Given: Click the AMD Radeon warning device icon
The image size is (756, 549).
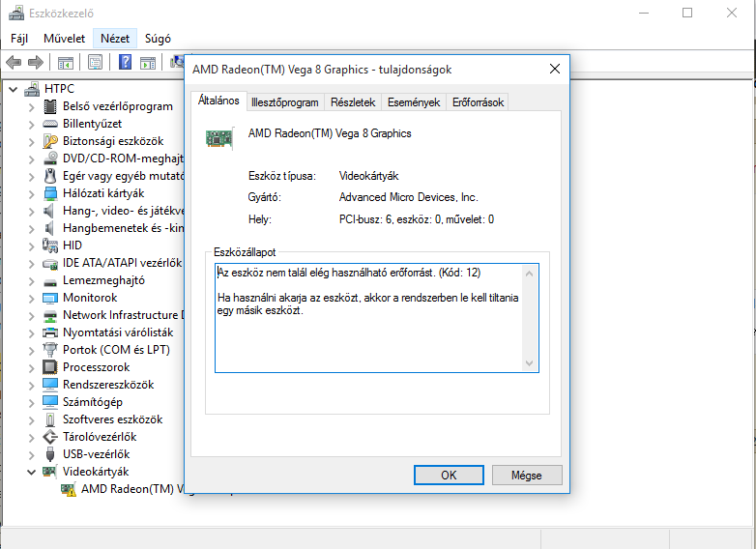Looking at the screenshot, I should [69, 489].
